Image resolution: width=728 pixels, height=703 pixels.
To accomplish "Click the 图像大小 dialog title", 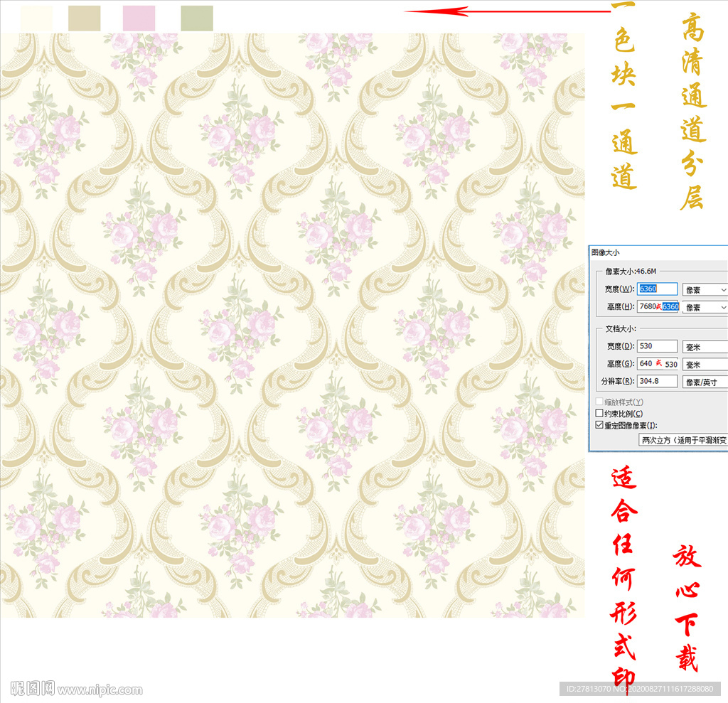I will tap(606, 252).
